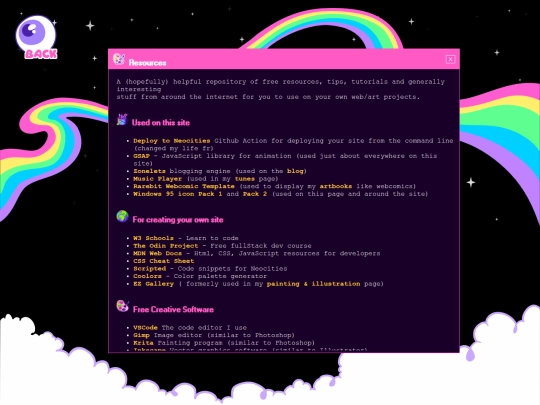Viewport: 540px width, 405px height.
Task: Click the eyeball BACK icon
Action: 37,37
